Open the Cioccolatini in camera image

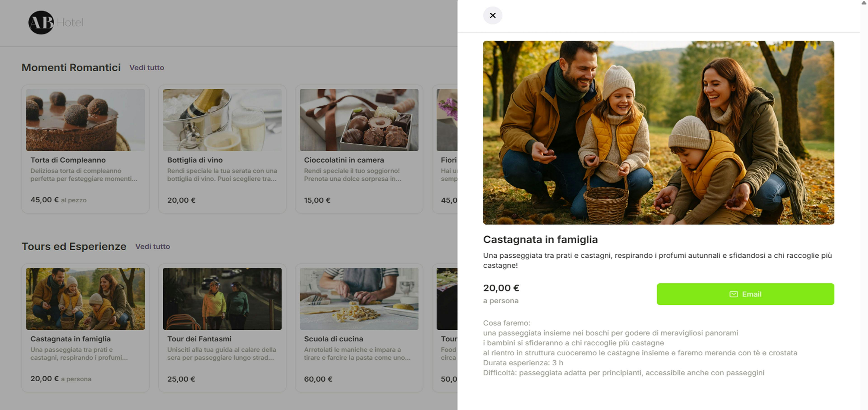point(359,120)
